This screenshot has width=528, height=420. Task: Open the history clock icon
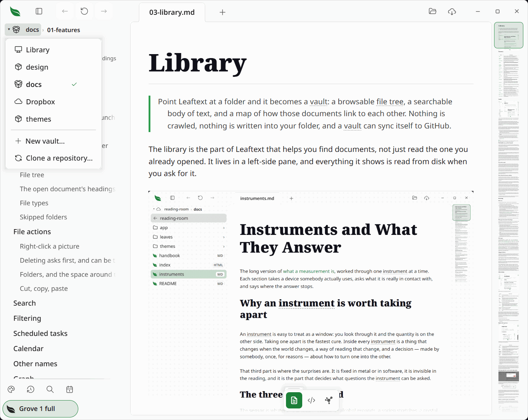click(x=31, y=389)
